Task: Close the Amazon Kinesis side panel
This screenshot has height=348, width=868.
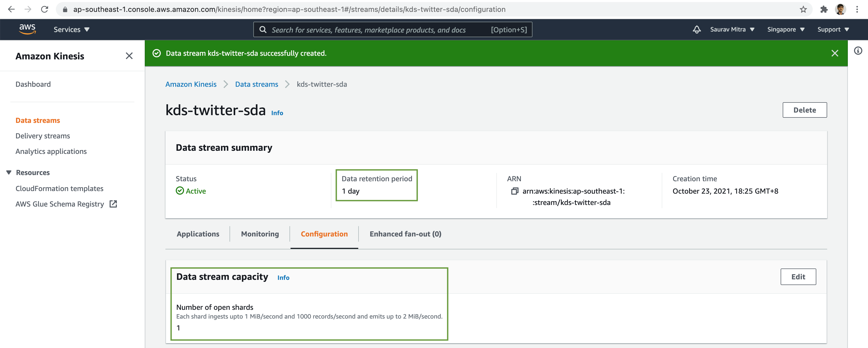Action: point(129,56)
